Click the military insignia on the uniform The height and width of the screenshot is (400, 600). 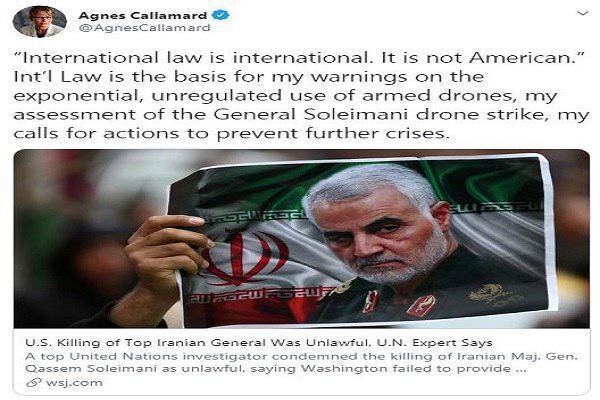coord(421,305)
